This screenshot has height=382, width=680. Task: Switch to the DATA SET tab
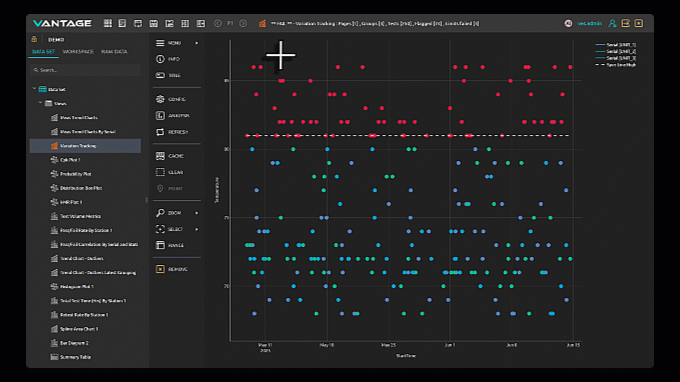[43, 52]
